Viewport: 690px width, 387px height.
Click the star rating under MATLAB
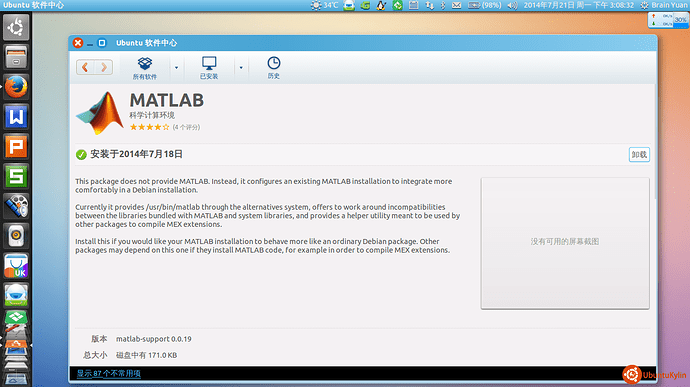pyautogui.click(x=149, y=127)
